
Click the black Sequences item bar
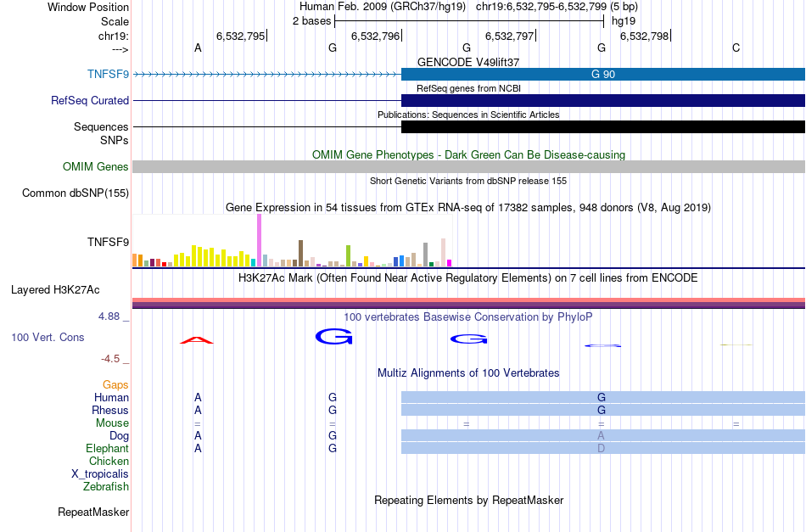coord(603,127)
